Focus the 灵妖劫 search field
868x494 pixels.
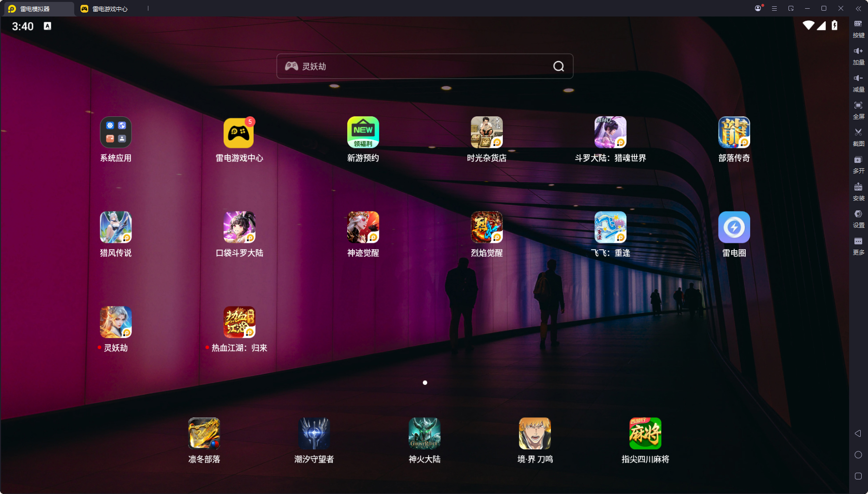(425, 66)
